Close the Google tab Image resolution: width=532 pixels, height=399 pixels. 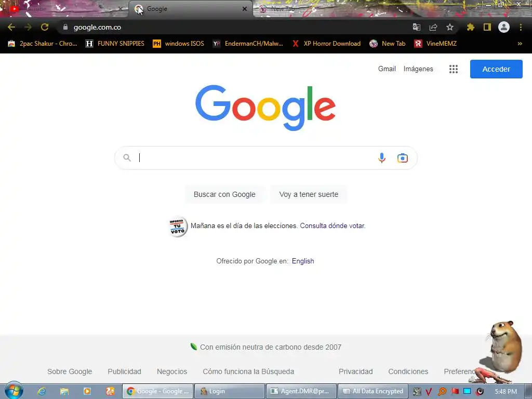click(245, 9)
